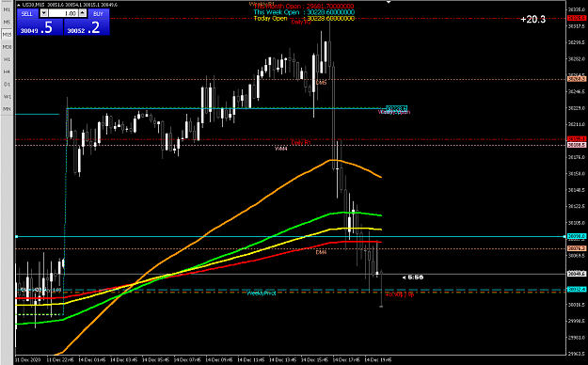Switch chart to H4 timeframe
The width and height of the screenshot is (588, 365).
click(x=7, y=71)
